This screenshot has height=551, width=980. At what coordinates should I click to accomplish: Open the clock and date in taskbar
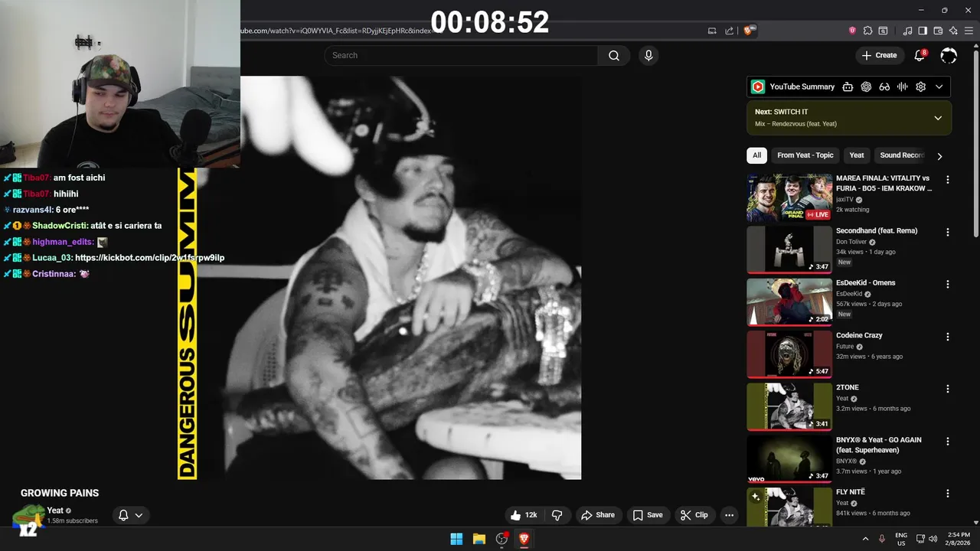point(958,539)
